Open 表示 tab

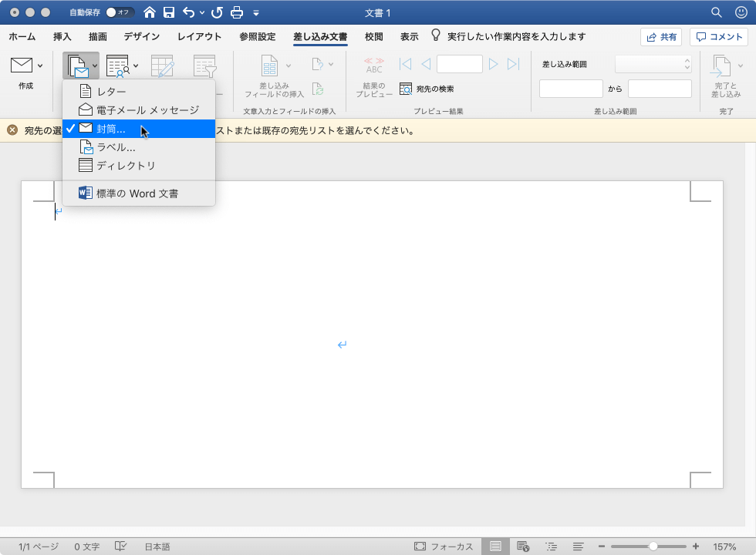(x=410, y=37)
